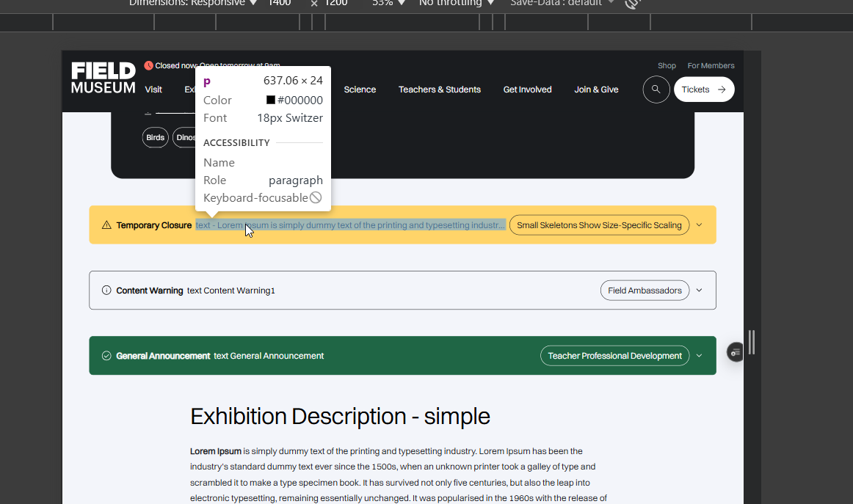Click the checkmark icon beside General Announcement
This screenshot has height=504, width=853.
click(106, 356)
